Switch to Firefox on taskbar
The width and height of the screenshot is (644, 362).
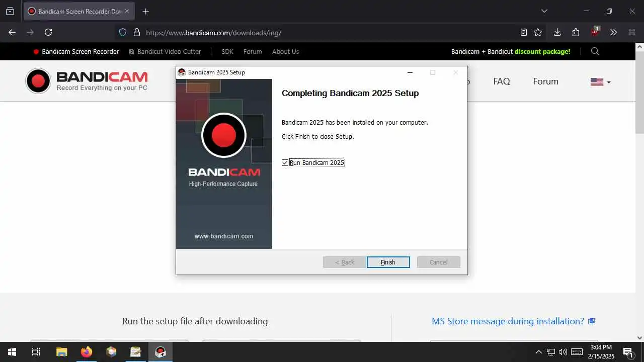[x=87, y=352]
